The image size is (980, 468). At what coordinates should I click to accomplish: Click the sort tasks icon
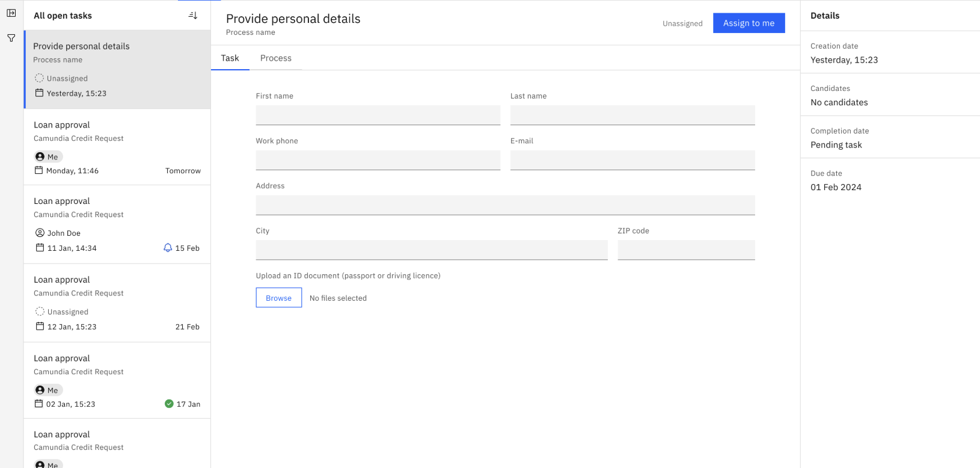click(193, 16)
